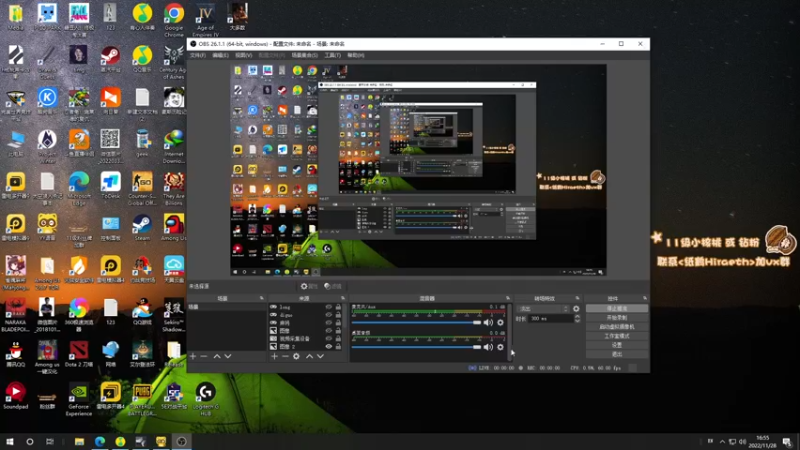Open Steam from the desktop
Screen dimensions: 800x450
[x=142, y=228]
